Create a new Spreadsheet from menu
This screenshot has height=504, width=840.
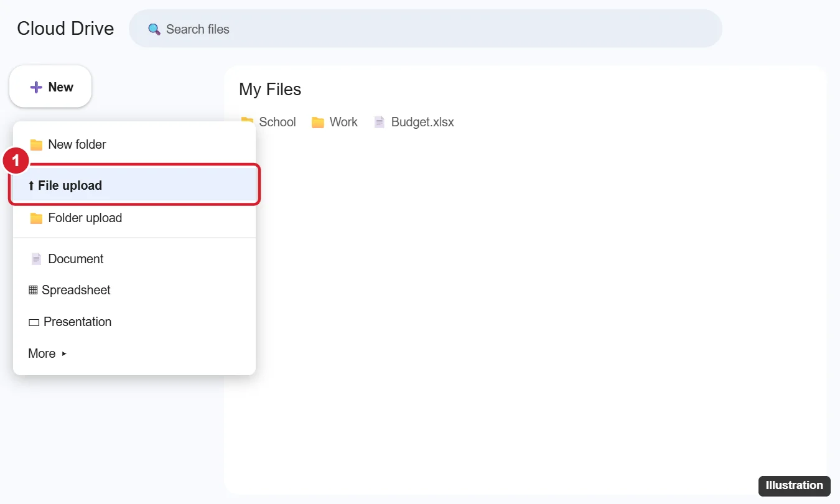tap(134, 290)
